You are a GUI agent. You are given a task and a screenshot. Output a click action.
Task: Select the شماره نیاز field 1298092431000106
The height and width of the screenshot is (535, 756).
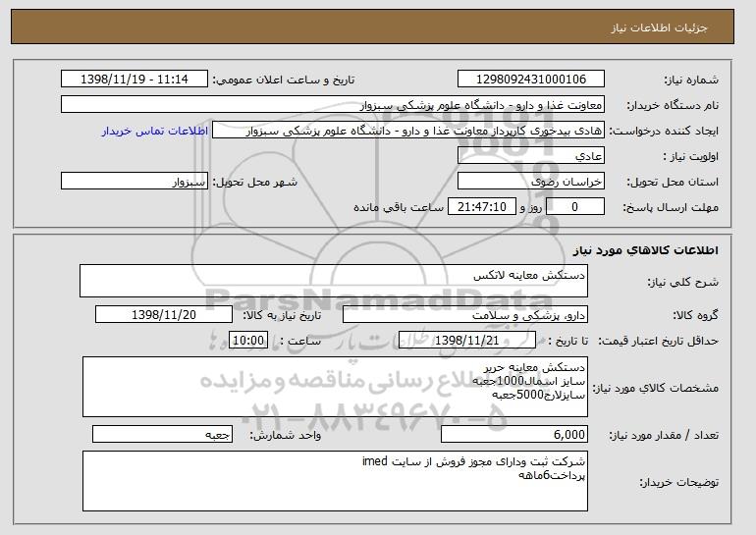[531, 80]
